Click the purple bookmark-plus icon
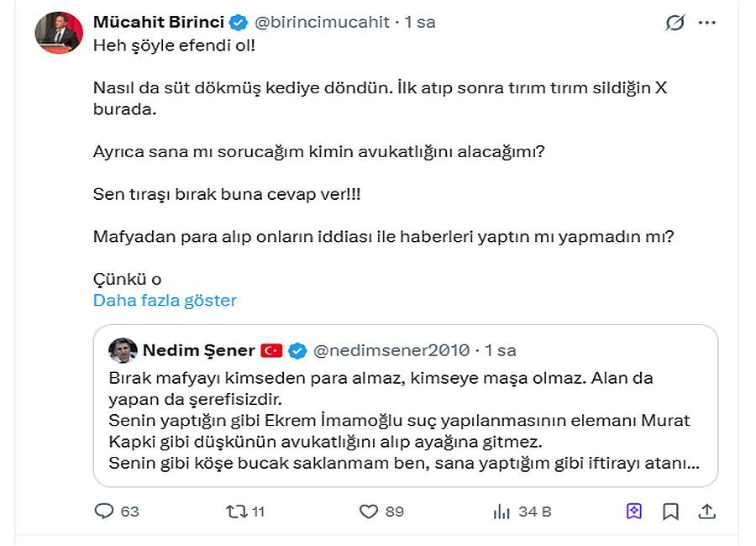Viewport: 756px width, 546px height. click(x=633, y=511)
